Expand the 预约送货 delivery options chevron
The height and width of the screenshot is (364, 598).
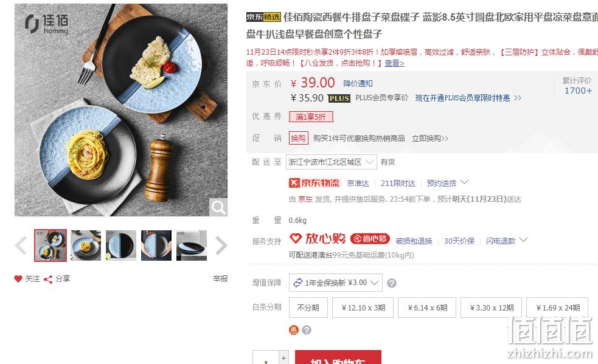pyautogui.click(x=464, y=182)
